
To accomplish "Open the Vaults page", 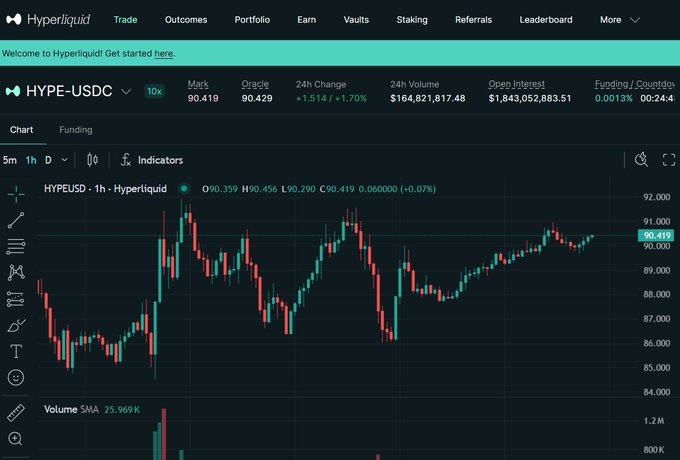I will (x=356, y=20).
